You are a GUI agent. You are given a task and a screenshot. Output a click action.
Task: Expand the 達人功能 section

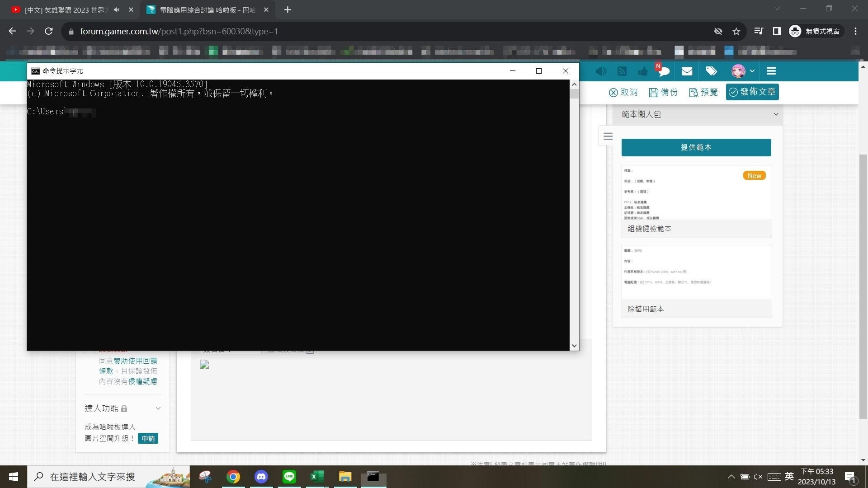pyautogui.click(x=158, y=408)
